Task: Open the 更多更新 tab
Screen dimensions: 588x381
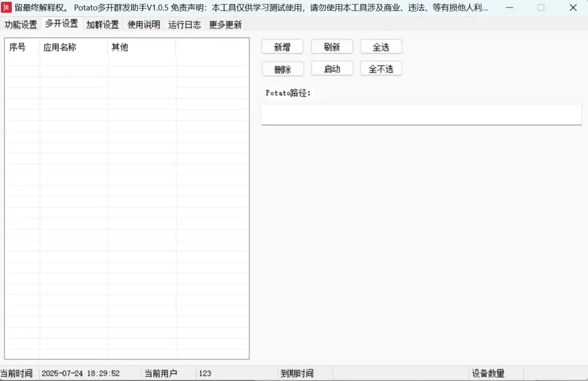Action: click(x=225, y=25)
